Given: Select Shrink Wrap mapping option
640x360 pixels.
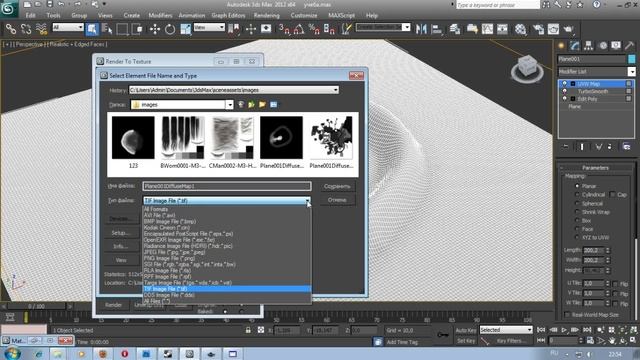Looking at the screenshot, I should [x=577, y=212].
